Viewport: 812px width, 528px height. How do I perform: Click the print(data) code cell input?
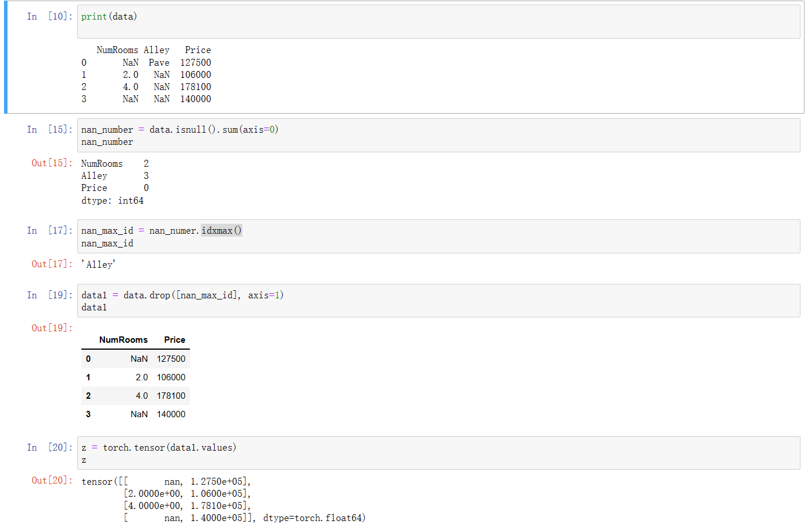[439, 22]
